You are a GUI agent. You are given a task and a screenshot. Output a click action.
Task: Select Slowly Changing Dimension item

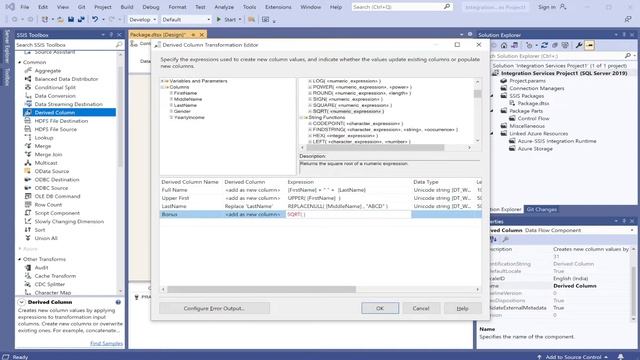[69, 221]
